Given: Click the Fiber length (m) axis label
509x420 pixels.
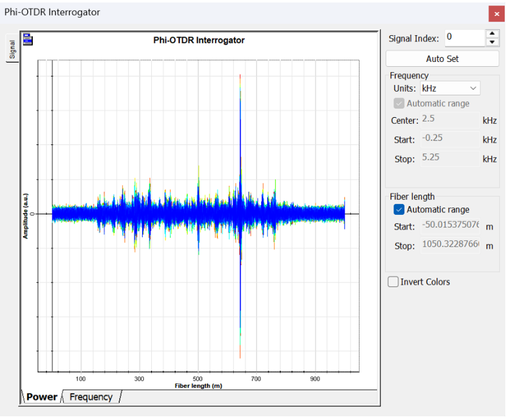Looking at the screenshot, I should (198, 386).
